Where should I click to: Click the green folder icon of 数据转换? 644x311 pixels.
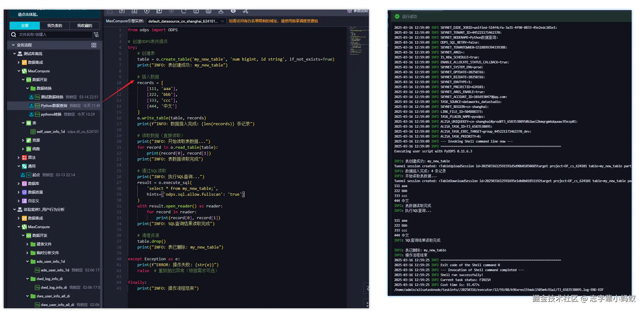(33, 88)
